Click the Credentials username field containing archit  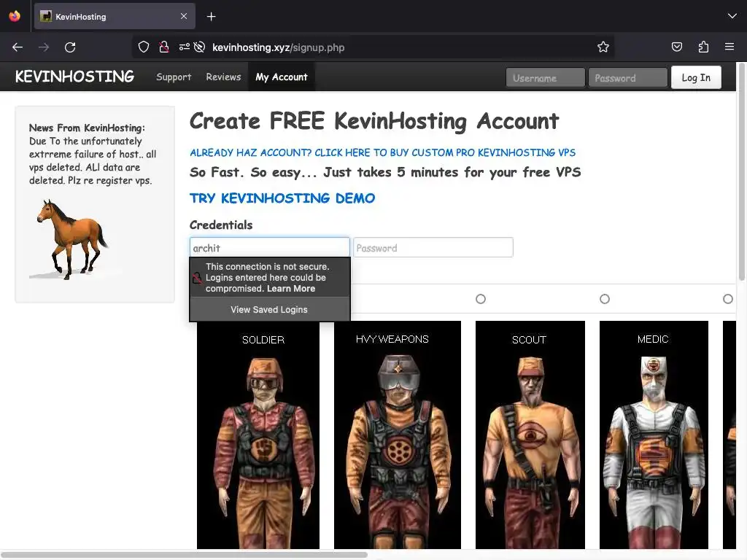[x=270, y=248]
